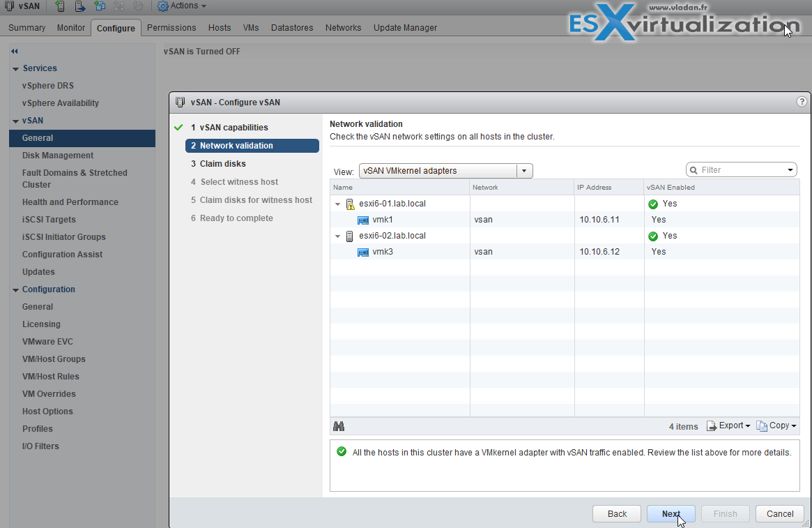
Task: Sort by the Name column header
Action: point(400,187)
